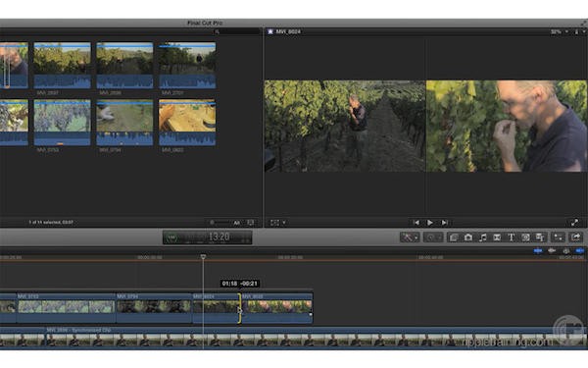The height and width of the screenshot is (368, 588).
Task: Show the Music and Sound browser
Action: pos(482,237)
